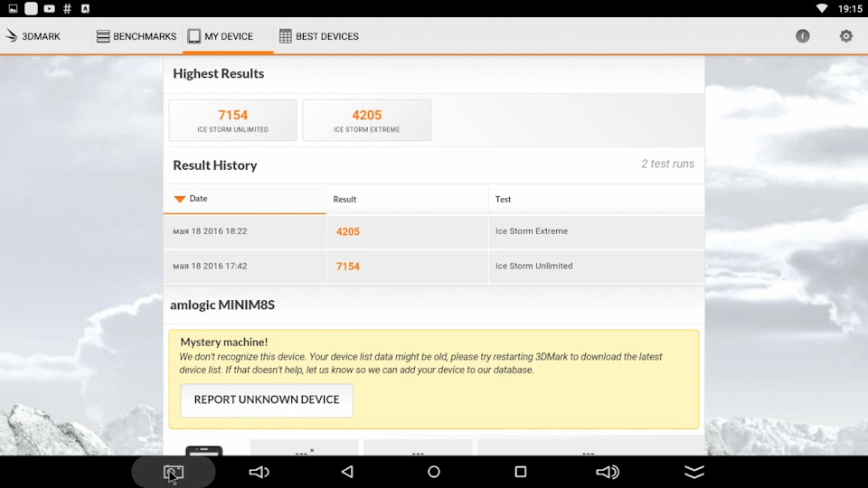Click the '2 test runs' label
Image resolution: width=868 pixels, height=488 pixels.
[667, 164]
